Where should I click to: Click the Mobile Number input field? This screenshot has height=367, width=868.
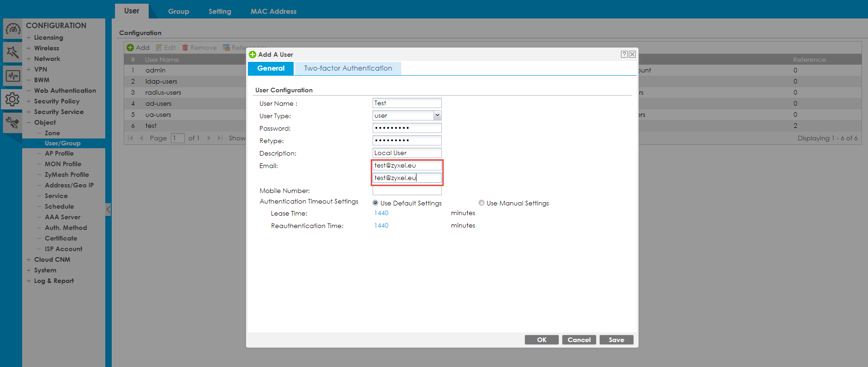407,191
